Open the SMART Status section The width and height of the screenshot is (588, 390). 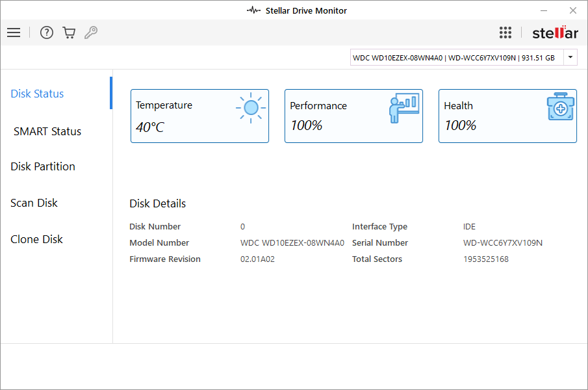point(47,131)
